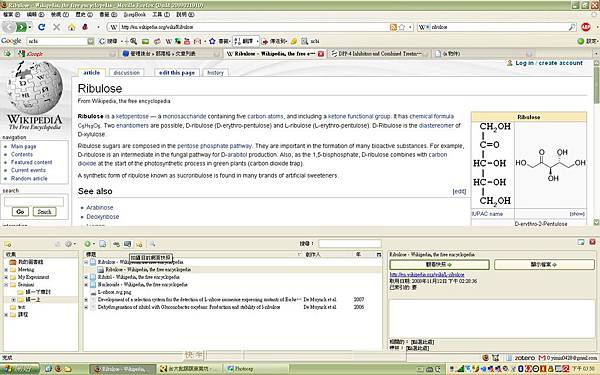600x375 pixels.
Task: Focus the Zotero search field
Action: 350,243
